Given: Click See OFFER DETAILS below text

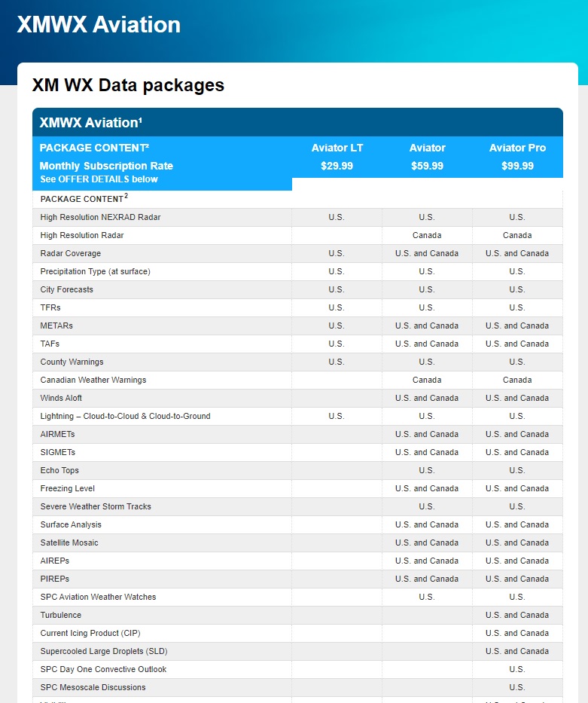Looking at the screenshot, I should (x=99, y=179).
